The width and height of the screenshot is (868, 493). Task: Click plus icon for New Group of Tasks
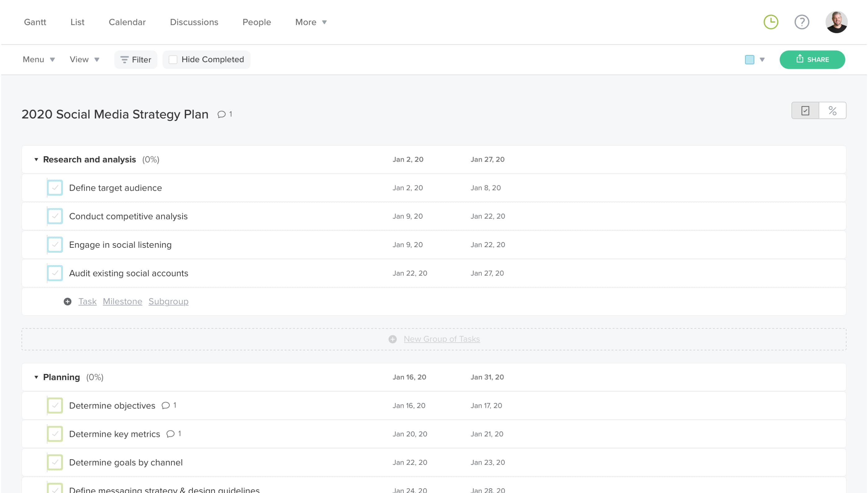point(392,339)
